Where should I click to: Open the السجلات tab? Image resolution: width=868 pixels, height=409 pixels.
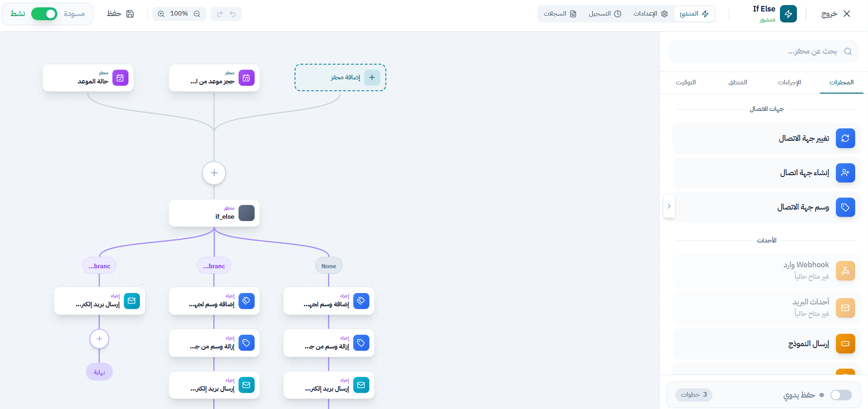pos(560,14)
